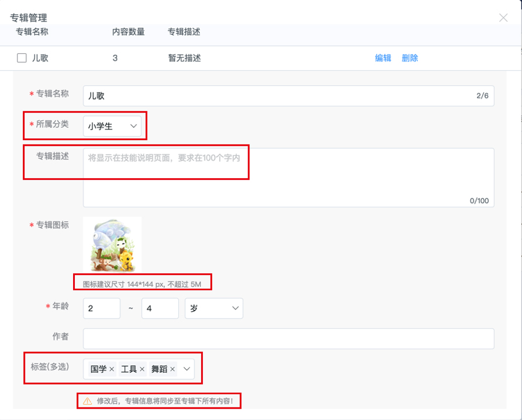
Task: Click the minimum age field showing 2
Action: coord(101,308)
